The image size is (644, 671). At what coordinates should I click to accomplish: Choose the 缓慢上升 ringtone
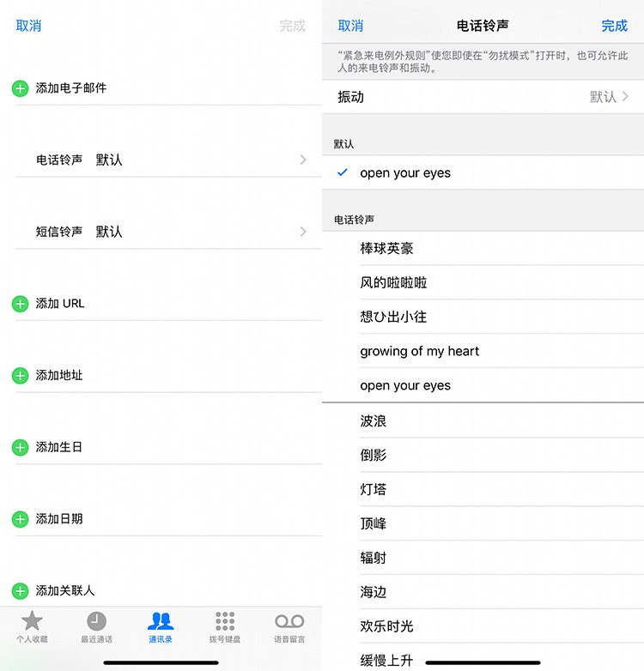(483, 659)
